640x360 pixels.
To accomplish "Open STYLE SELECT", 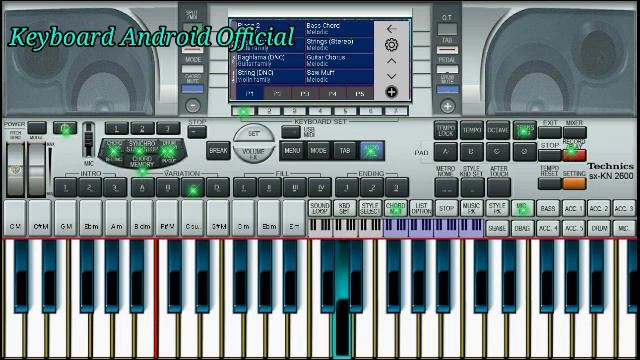I will point(370,208).
